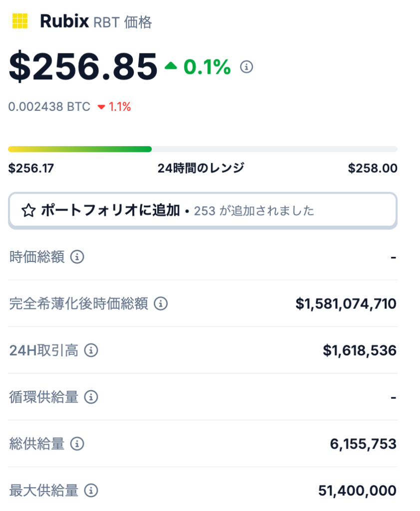Viewport: 420px width, 511px height.
Task: Click the green up arrow indicator
Action: [171, 66]
